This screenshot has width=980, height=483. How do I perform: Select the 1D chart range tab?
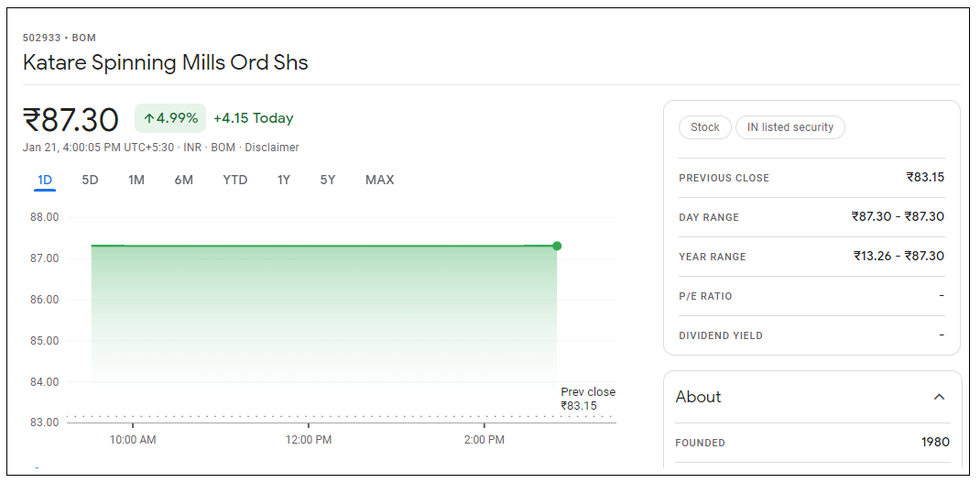(44, 181)
